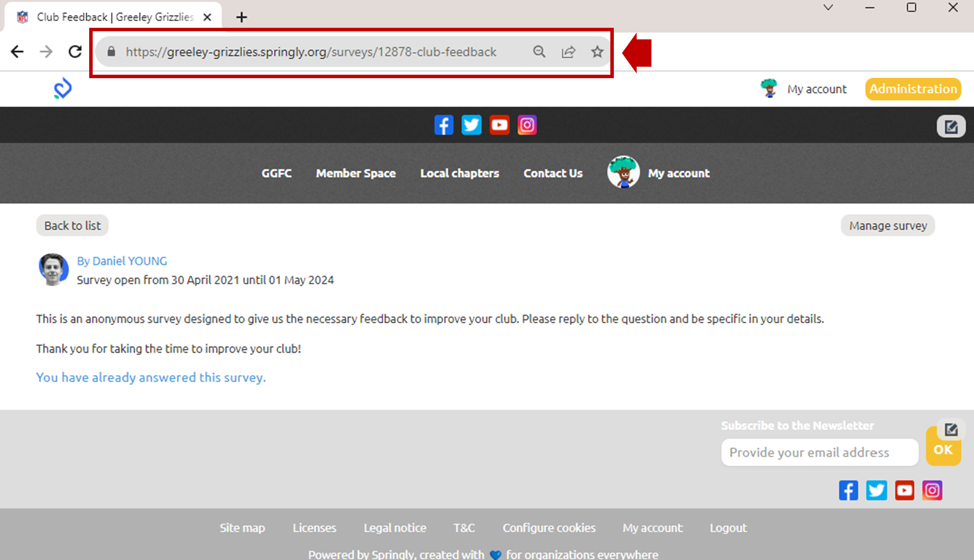Click the share page icon in address bar

point(568,52)
